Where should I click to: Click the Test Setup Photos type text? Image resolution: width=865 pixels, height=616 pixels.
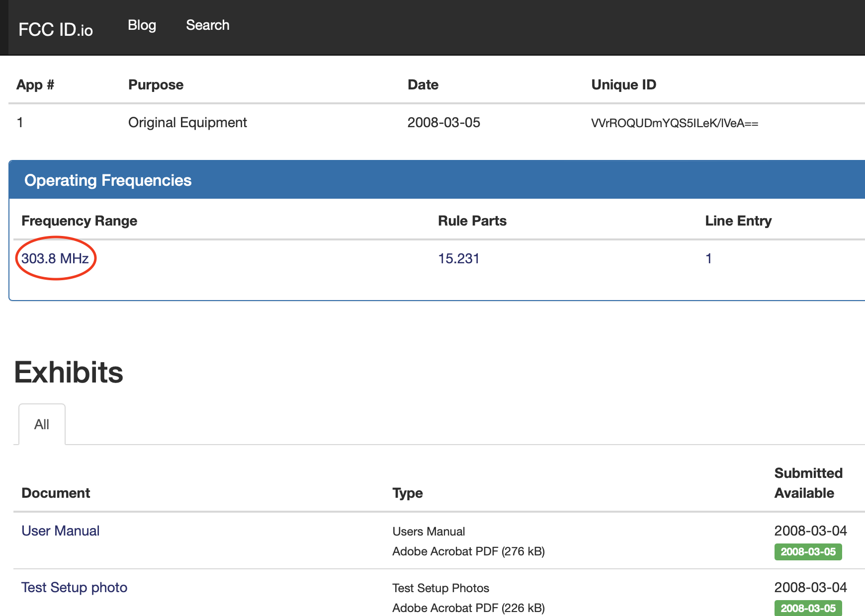pos(440,588)
